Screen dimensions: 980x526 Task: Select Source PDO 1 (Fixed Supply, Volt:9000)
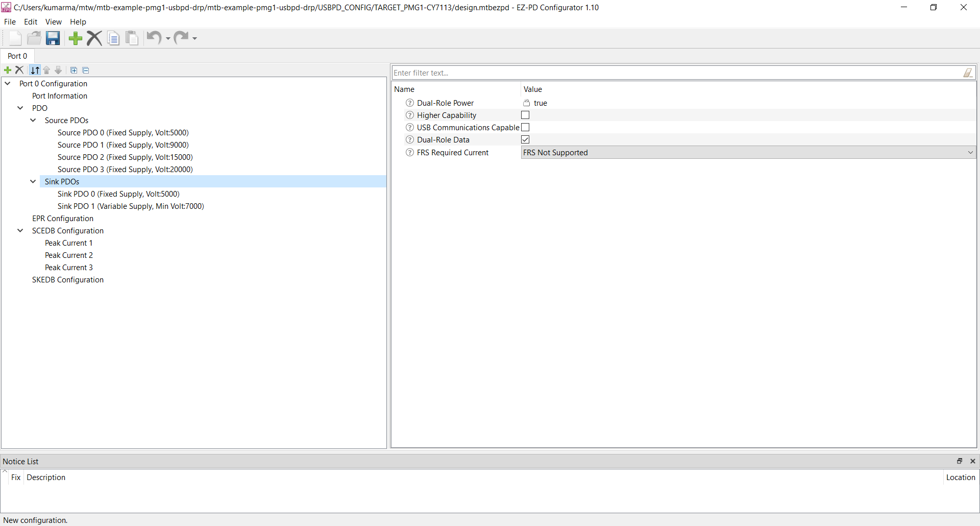(123, 145)
